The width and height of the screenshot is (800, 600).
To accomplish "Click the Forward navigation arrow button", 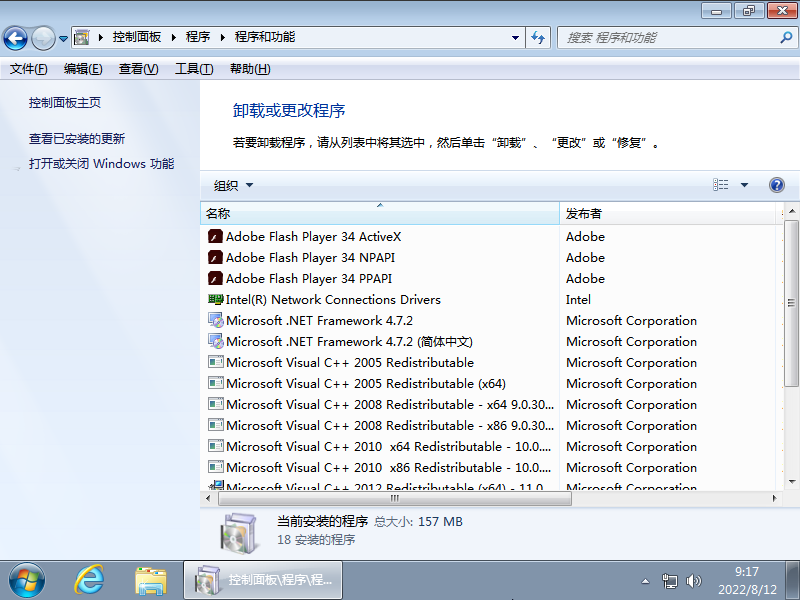I will click(43, 38).
